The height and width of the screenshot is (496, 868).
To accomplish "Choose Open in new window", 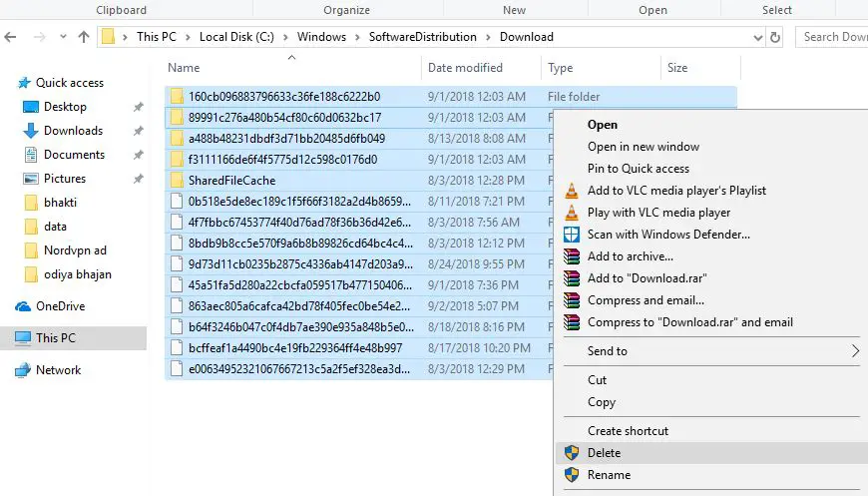I will (644, 147).
